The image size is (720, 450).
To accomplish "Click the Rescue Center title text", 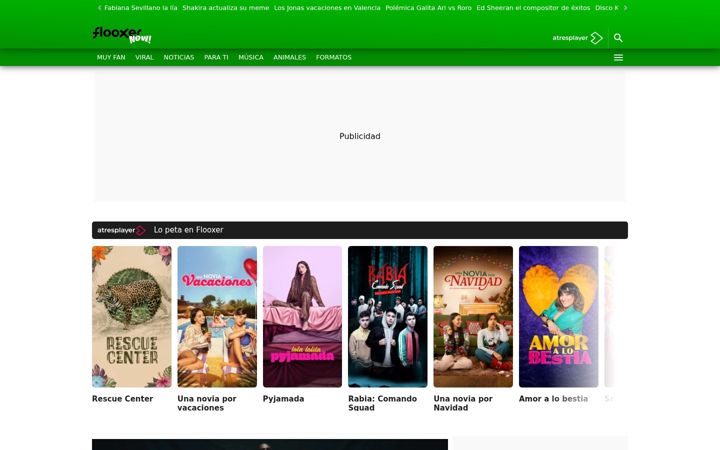I will pos(123,399).
